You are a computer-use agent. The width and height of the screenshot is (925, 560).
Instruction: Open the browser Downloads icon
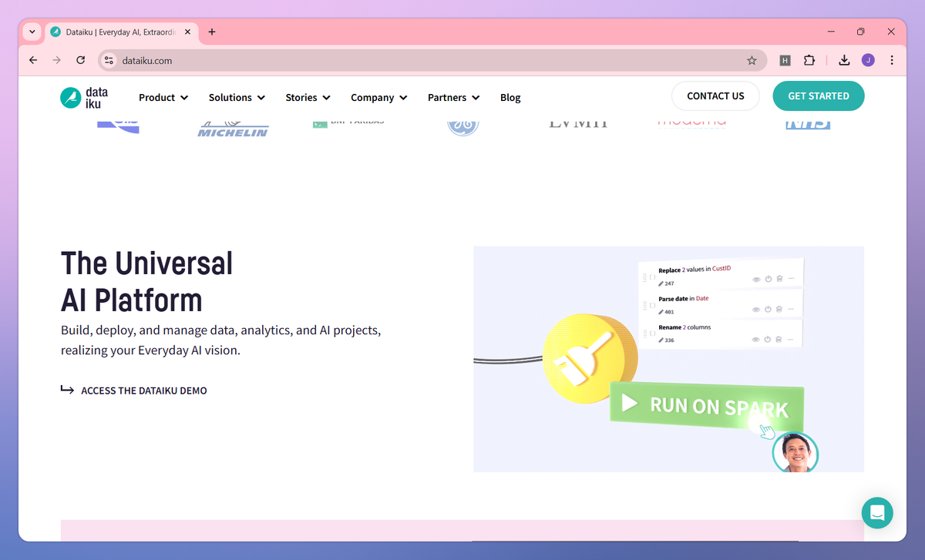tap(844, 59)
